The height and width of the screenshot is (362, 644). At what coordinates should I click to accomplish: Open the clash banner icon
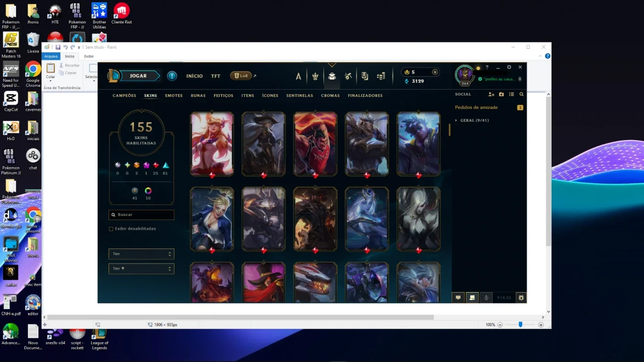365,76
